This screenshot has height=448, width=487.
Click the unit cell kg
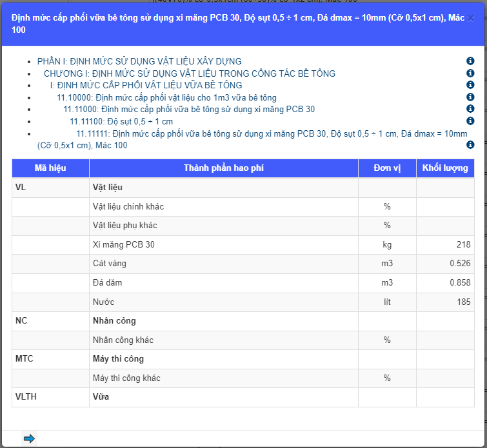(x=387, y=245)
